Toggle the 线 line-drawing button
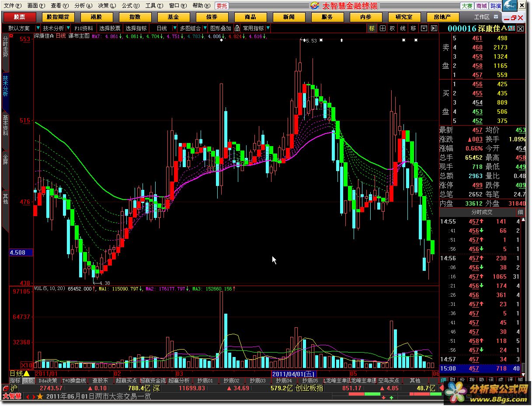This screenshot has height=406, width=532. pos(403,28)
